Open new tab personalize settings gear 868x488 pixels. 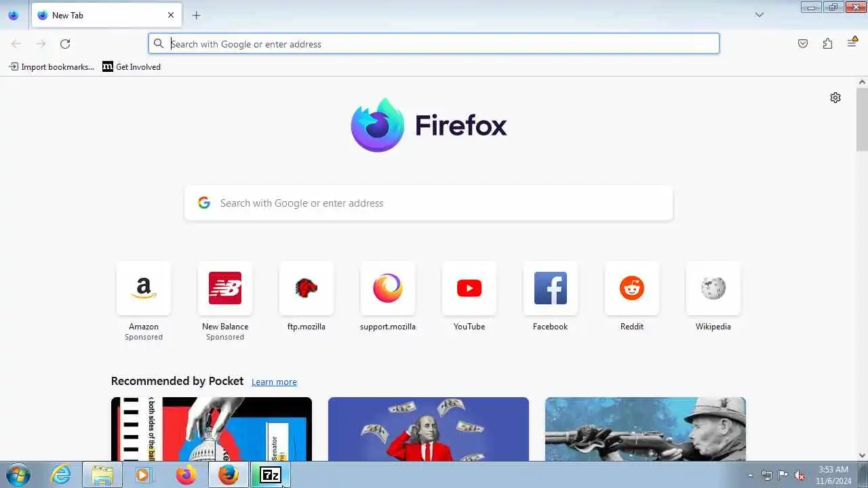tap(835, 98)
